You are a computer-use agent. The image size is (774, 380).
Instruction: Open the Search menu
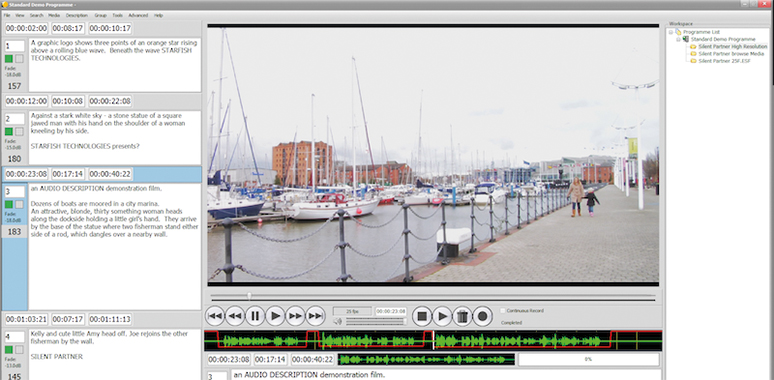coord(37,16)
